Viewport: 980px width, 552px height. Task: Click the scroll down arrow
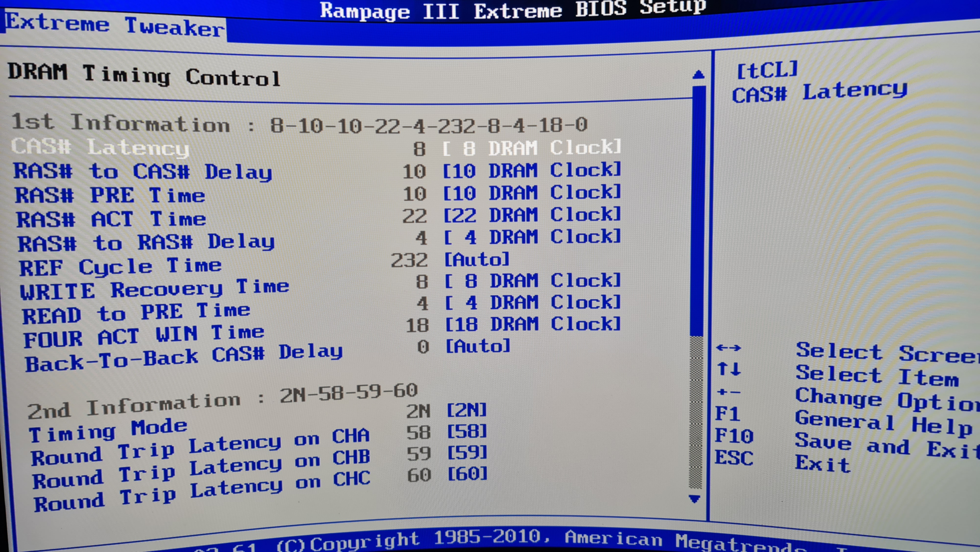(x=695, y=499)
